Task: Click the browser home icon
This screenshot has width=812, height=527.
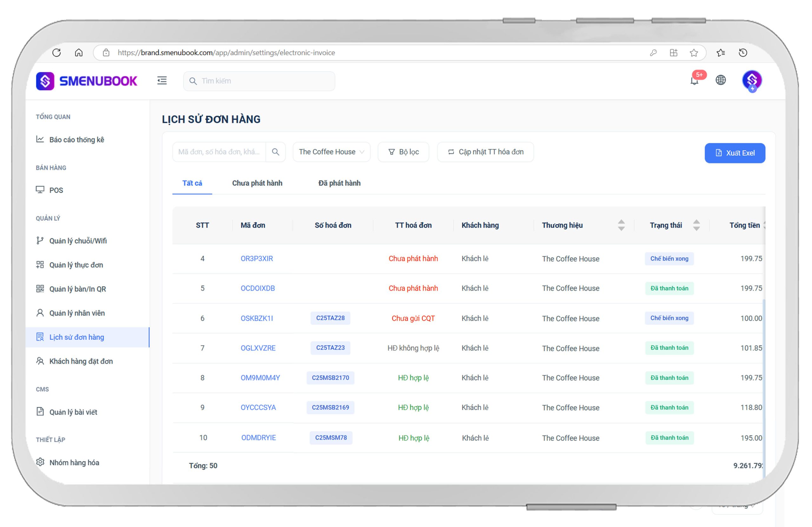Action: [x=79, y=53]
